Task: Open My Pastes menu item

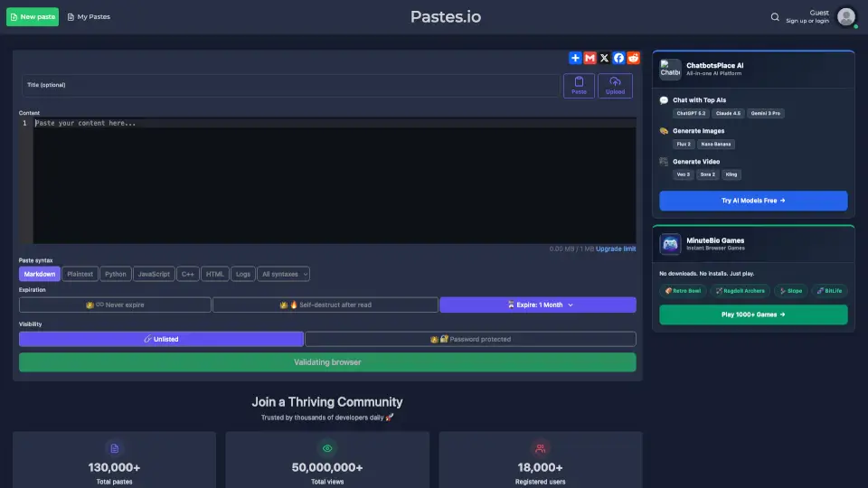Action: 89,17
